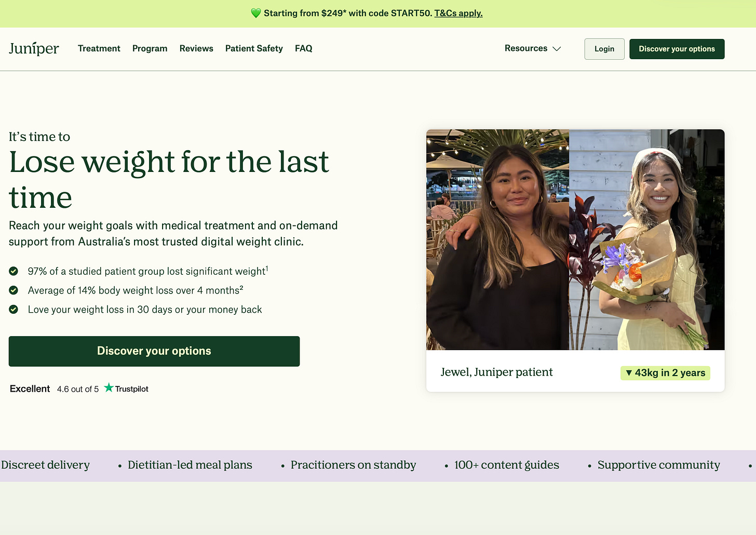Click 'Discreet delivery' ticker text

[x=45, y=465]
